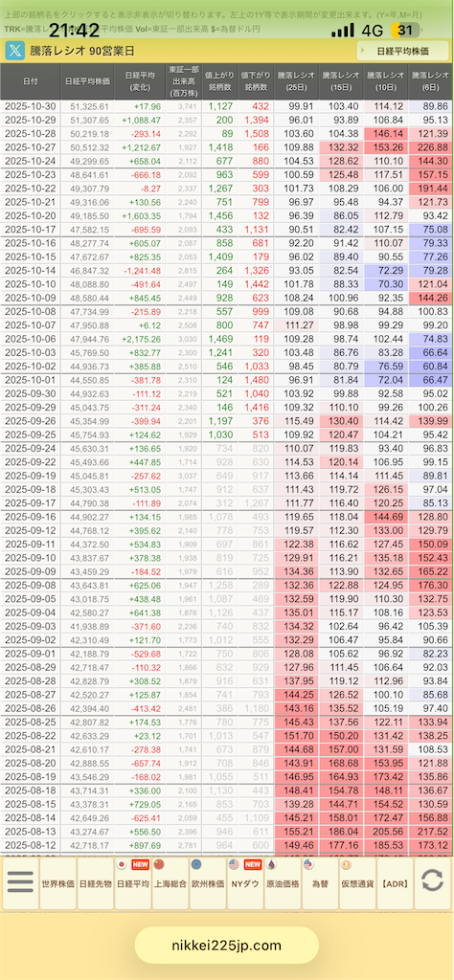Click the 10-day ratio value 205.56

pyautogui.click(x=386, y=832)
